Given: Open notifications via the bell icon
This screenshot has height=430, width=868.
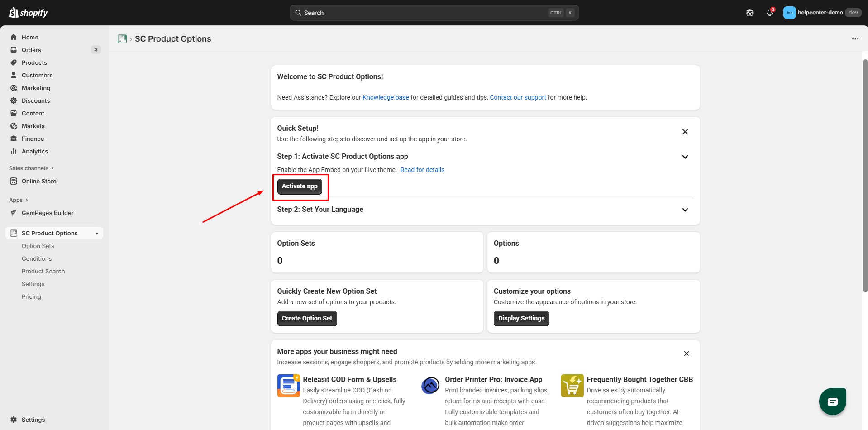Looking at the screenshot, I should (769, 12).
